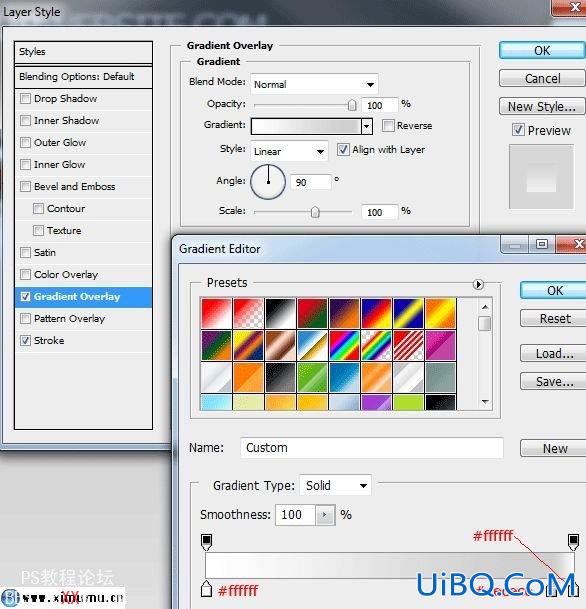Adjust the Angle dial in Gradient Overlay
The height and width of the screenshot is (609, 586).
coord(268,182)
